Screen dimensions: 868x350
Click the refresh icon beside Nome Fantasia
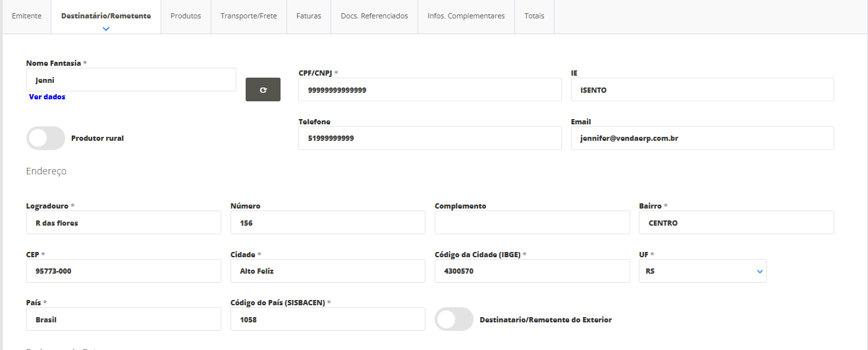(263, 89)
